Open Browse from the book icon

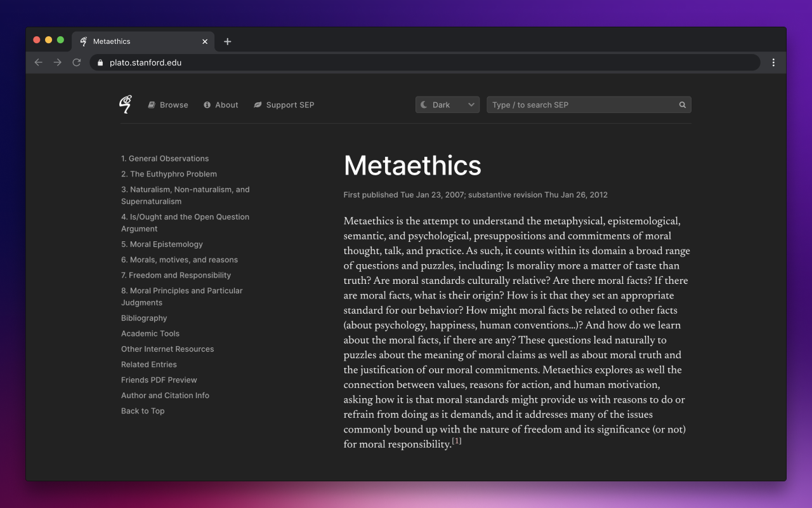(x=152, y=105)
